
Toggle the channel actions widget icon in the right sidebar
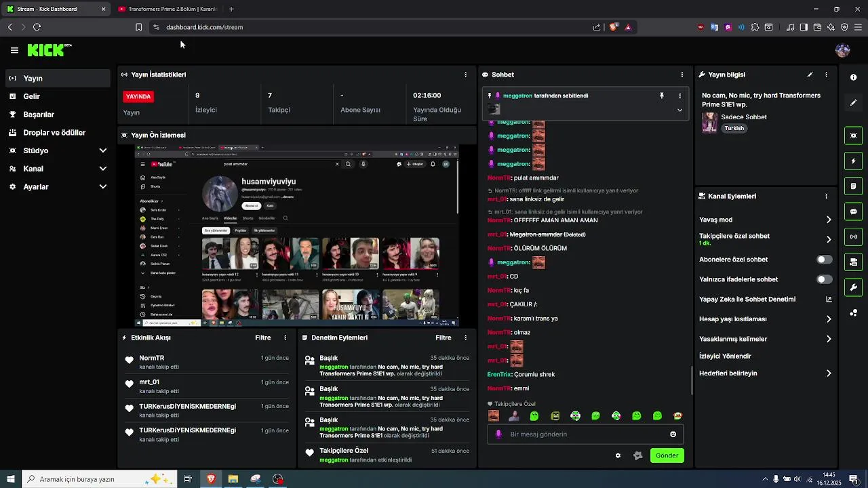pos(853,262)
